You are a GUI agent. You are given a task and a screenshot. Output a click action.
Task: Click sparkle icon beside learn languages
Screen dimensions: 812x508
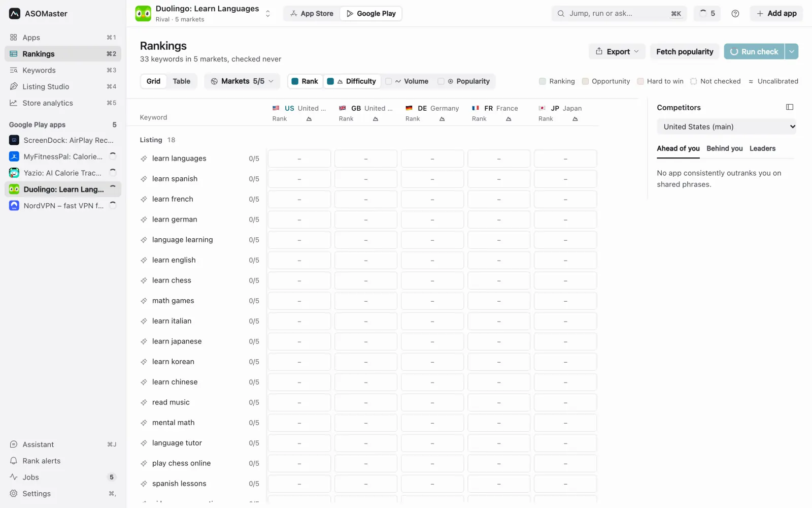click(144, 158)
